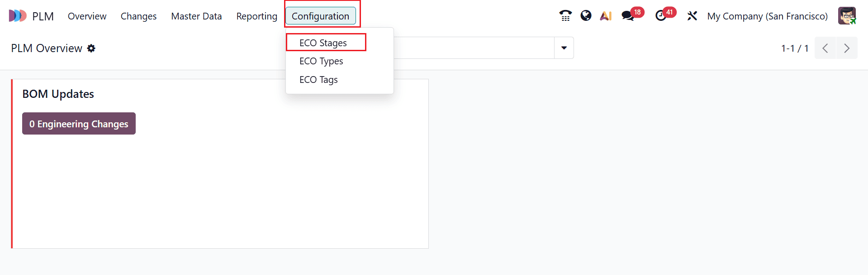Open the Configuration menu

tap(321, 15)
